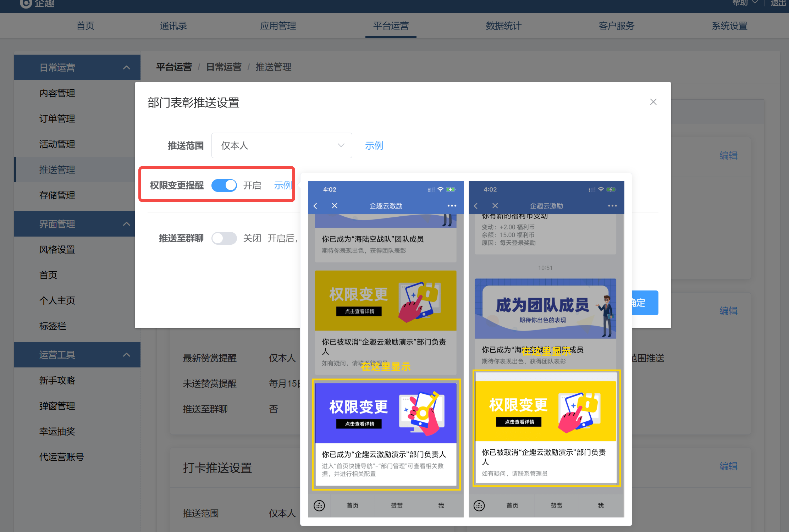This screenshot has width=789, height=532.
Task: Click keyboard icon at bottom of right phone
Action: point(479,505)
